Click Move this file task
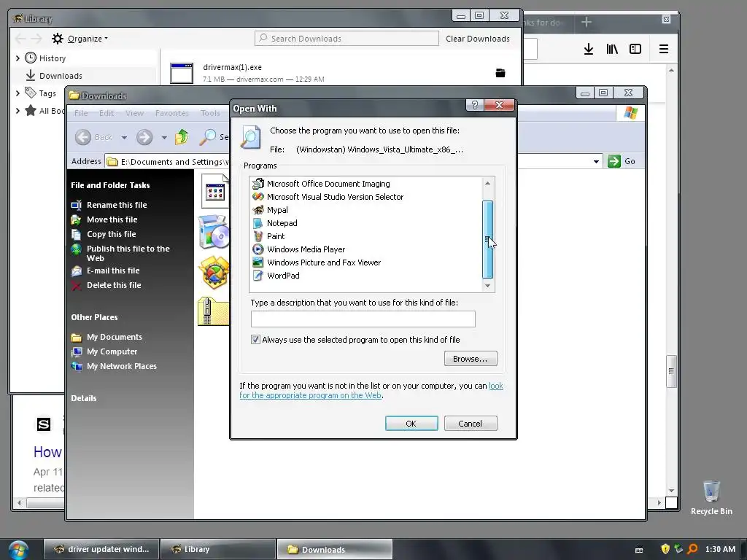 104,219
